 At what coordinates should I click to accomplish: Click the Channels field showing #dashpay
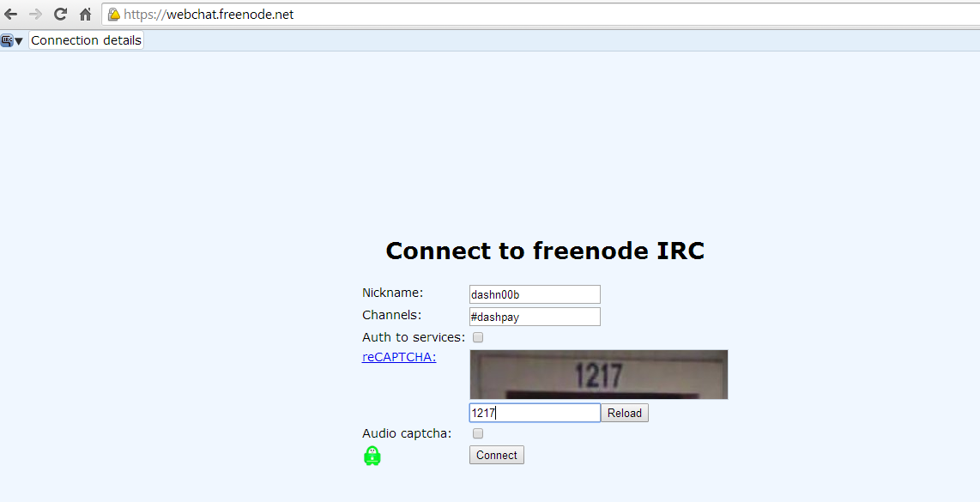(535, 317)
